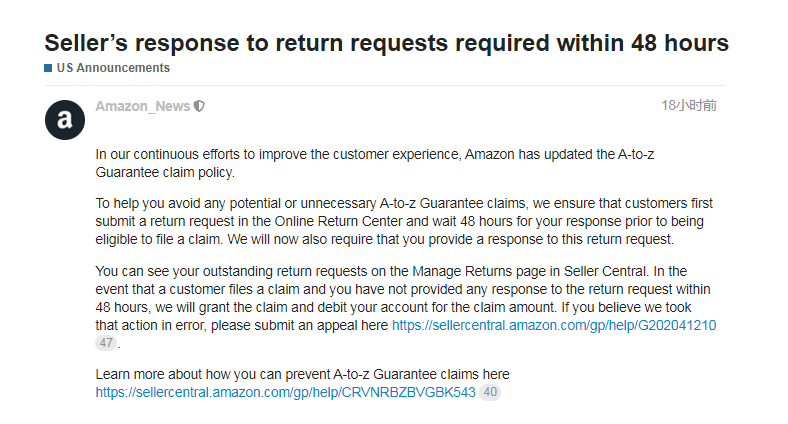Viewport: 788px width, 424px height.
Task: Click the 40 click-count badge
Action: [490, 392]
